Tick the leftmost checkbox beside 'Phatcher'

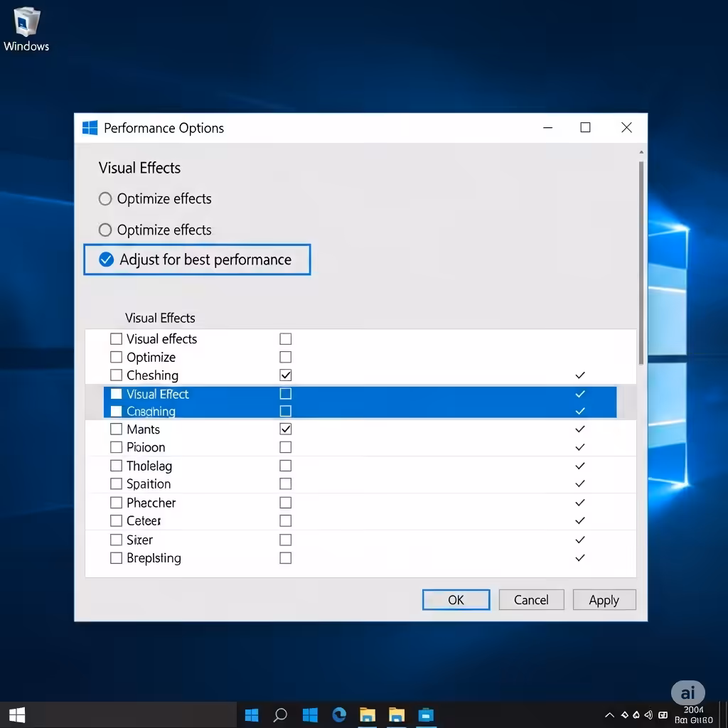click(x=116, y=503)
